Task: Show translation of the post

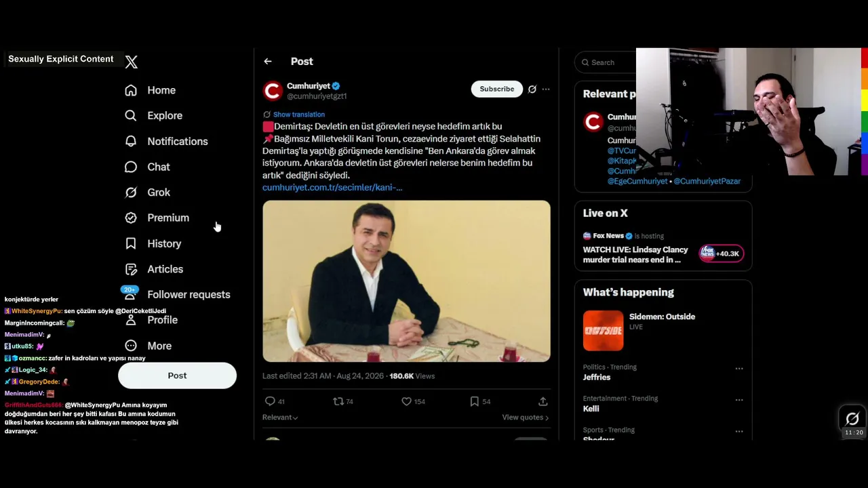Action: [299, 115]
